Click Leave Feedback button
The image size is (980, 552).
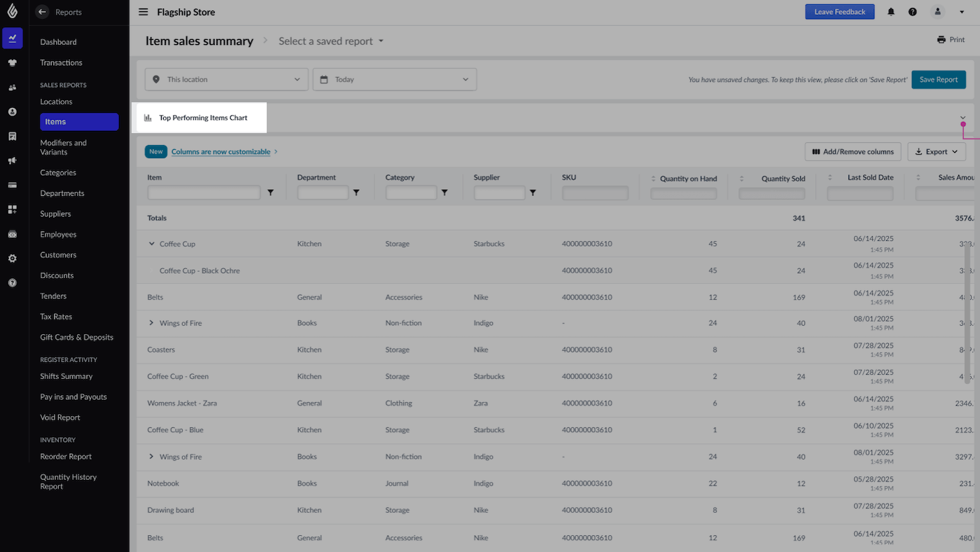point(839,12)
